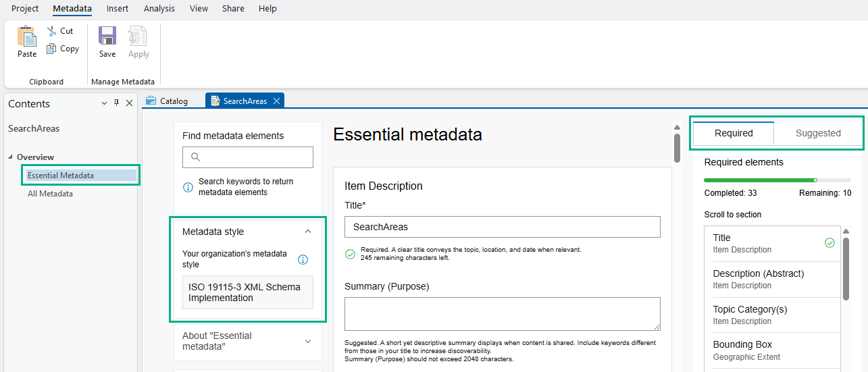The width and height of the screenshot is (868, 372).
Task: Click the Cut scissors icon
Action: click(x=52, y=31)
